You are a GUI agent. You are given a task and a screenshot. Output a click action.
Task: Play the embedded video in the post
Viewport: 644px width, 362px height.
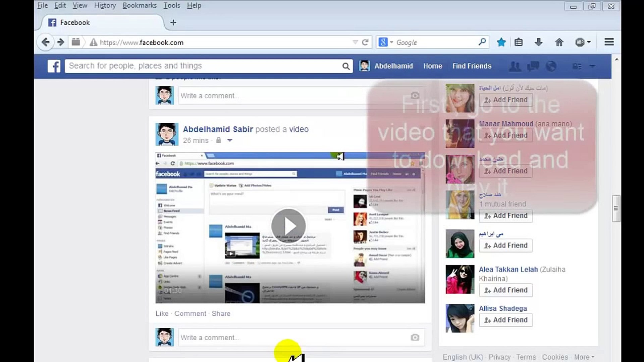(x=288, y=226)
